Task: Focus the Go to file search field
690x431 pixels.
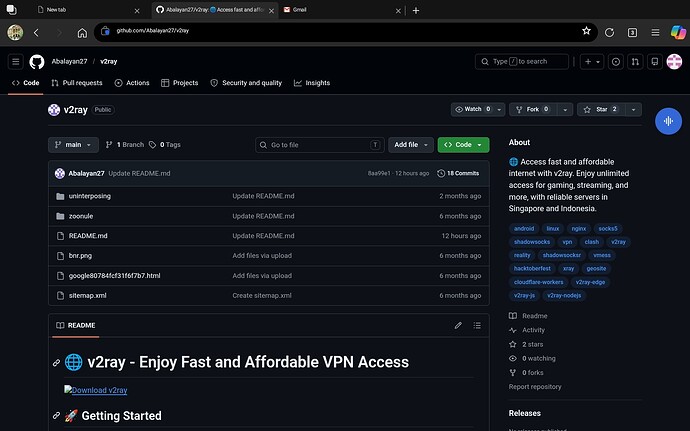Action: 320,145
